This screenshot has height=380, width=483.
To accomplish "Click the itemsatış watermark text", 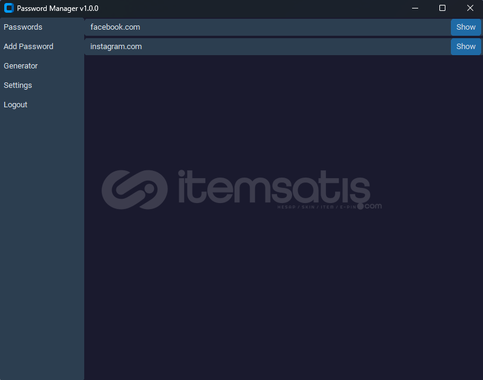I will pyautogui.click(x=274, y=187).
